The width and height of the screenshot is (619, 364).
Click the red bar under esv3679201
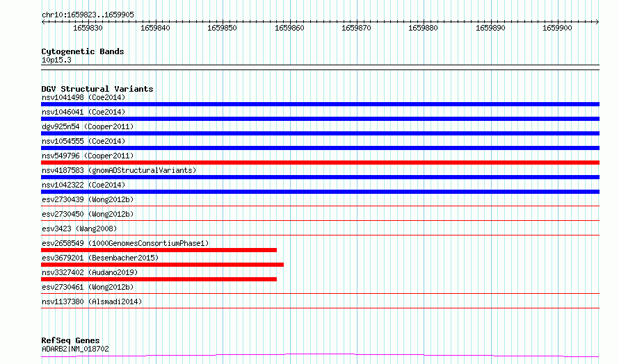(x=162, y=265)
